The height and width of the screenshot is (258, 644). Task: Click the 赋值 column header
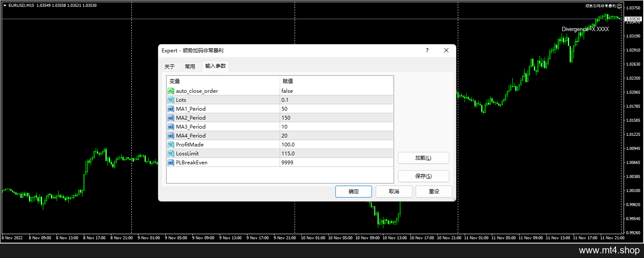pyautogui.click(x=337, y=81)
